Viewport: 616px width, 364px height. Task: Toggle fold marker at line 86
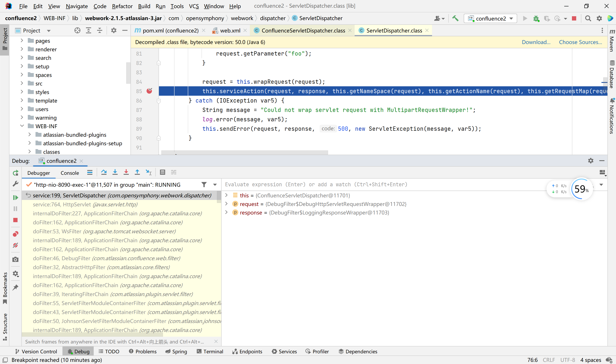[159, 101]
